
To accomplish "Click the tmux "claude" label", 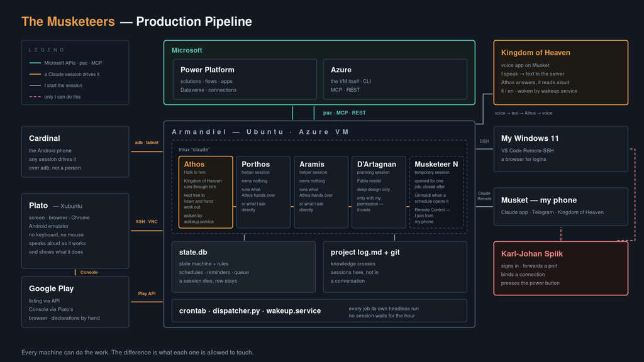I will click(x=194, y=150).
